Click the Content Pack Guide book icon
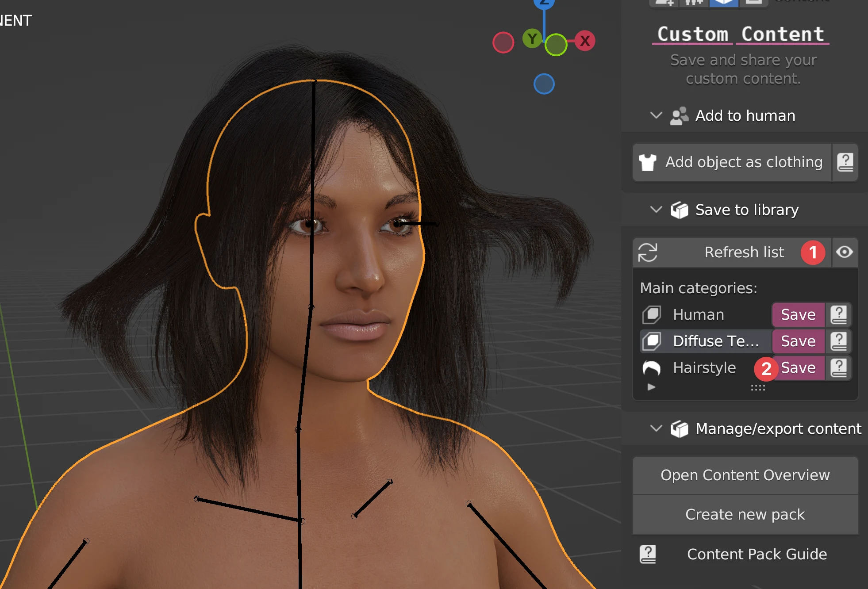The width and height of the screenshot is (868, 589). pos(648,554)
